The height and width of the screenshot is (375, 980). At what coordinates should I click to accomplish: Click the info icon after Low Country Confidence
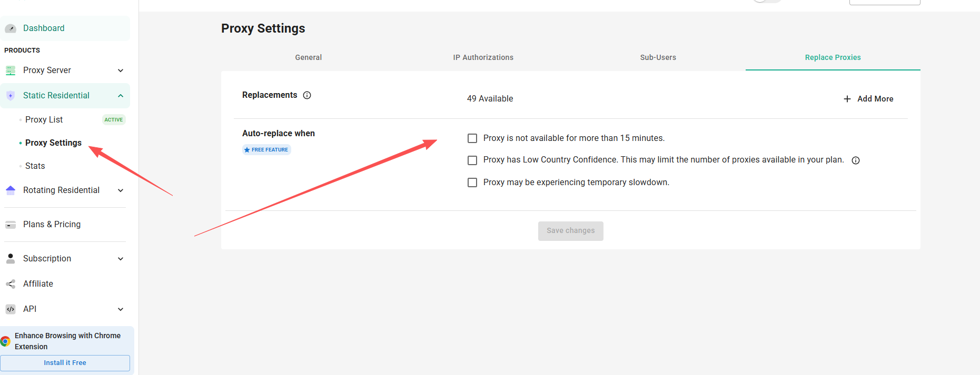856,160
